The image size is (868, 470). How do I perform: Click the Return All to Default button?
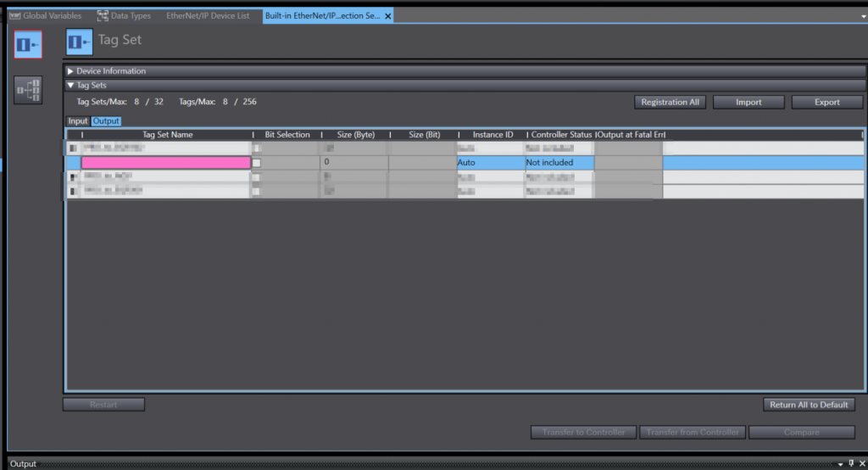[x=809, y=405]
